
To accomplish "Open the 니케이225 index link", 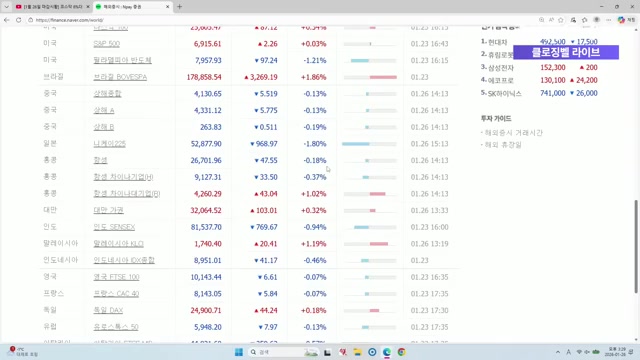I will (109, 144).
